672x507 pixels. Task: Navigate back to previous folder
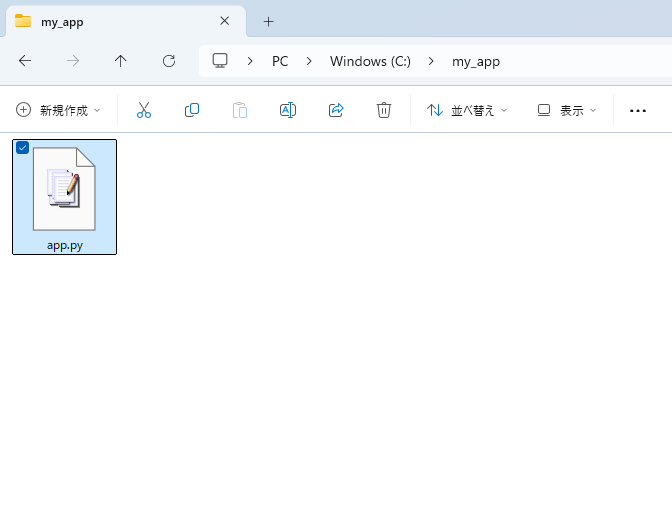tap(25, 61)
